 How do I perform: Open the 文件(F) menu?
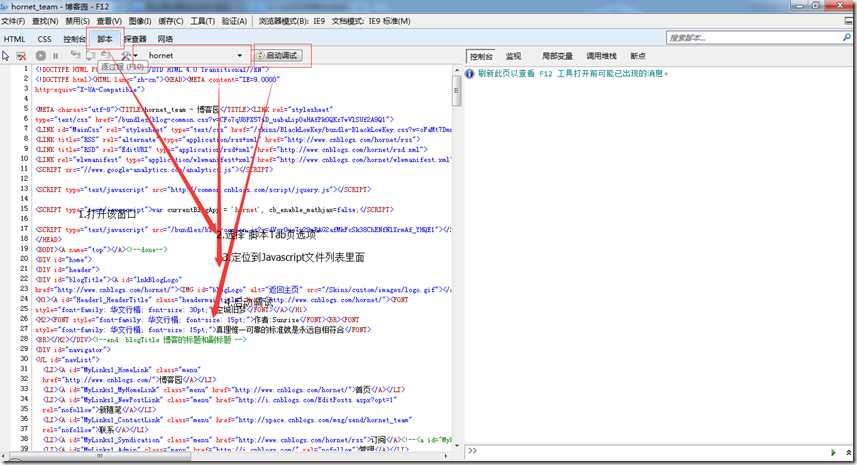pyautogui.click(x=13, y=21)
